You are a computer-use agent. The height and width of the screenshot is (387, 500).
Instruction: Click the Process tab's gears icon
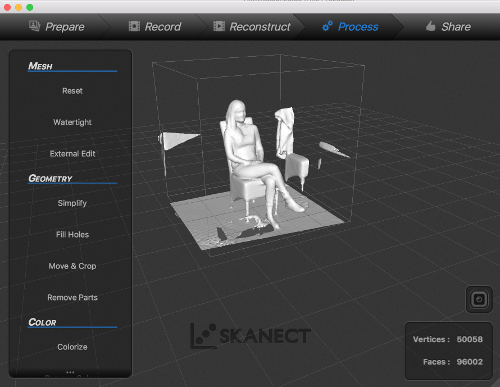point(327,26)
